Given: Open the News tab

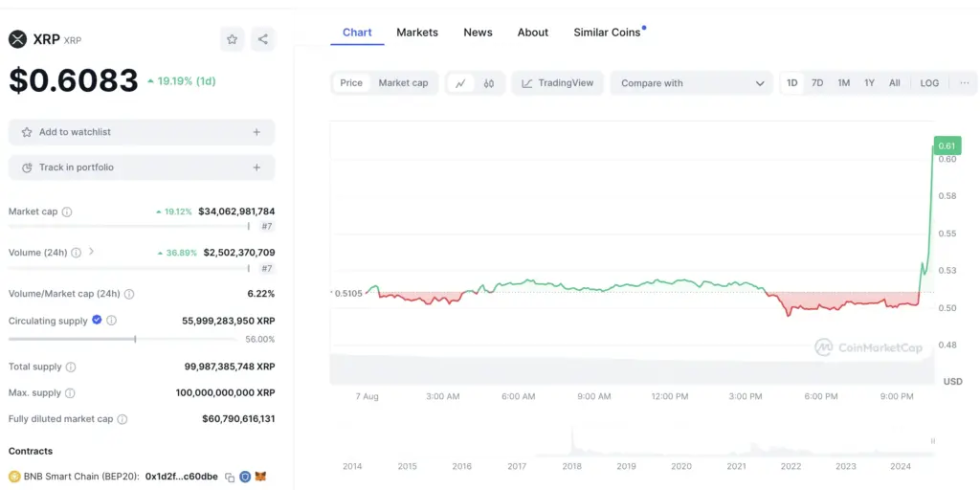Looking at the screenshot, I should pos(479,33).
